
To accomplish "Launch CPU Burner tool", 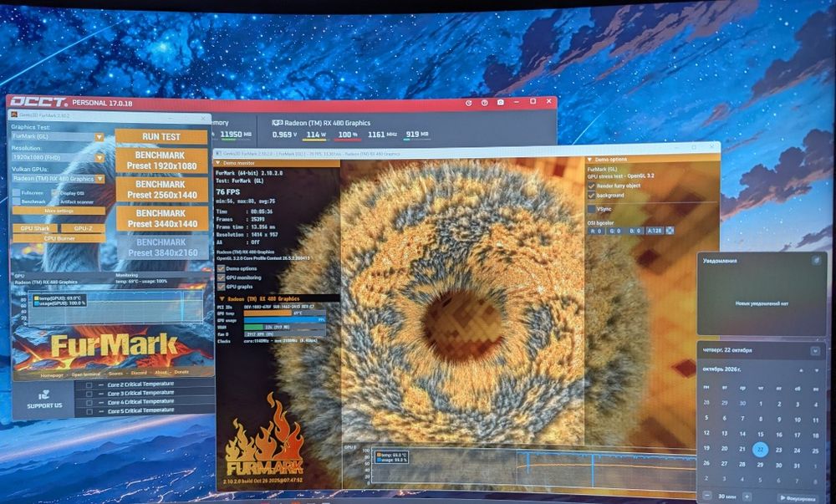I will point(59,239).
